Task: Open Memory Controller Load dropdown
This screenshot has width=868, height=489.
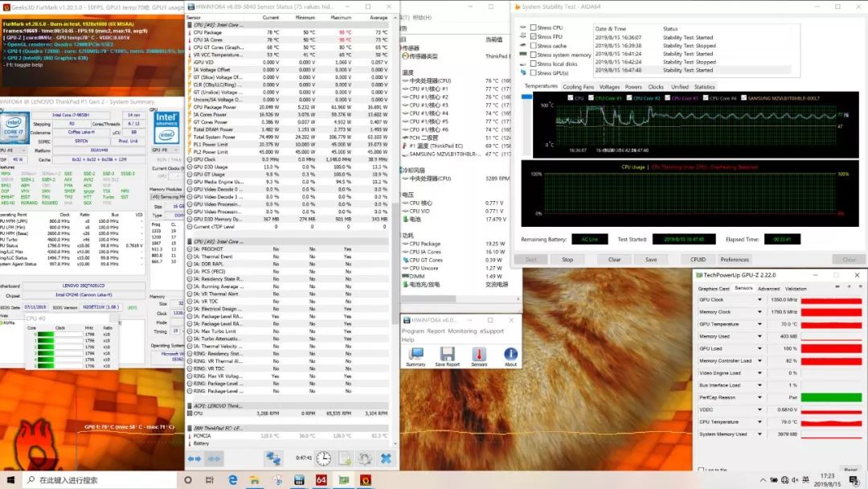Action: point(759,360)
